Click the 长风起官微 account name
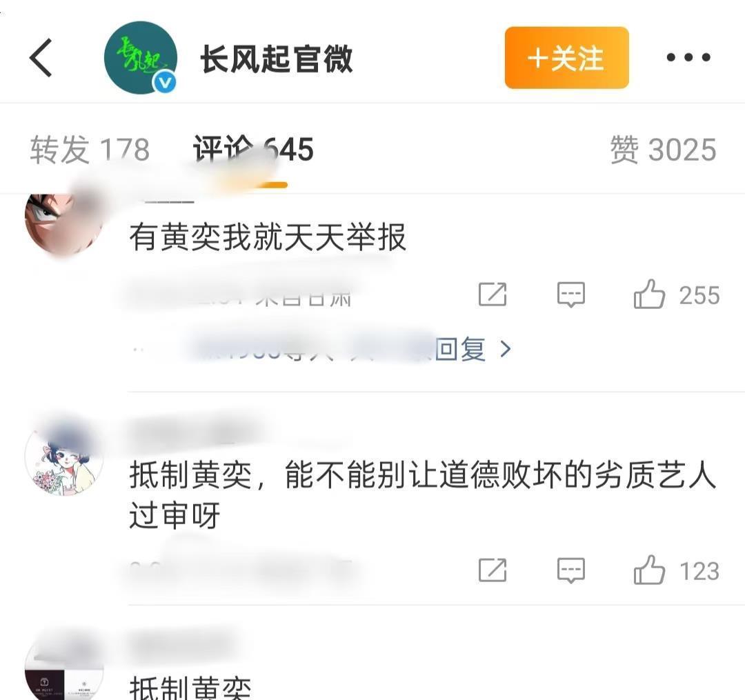The image size is (745, 700). (277, 59)
